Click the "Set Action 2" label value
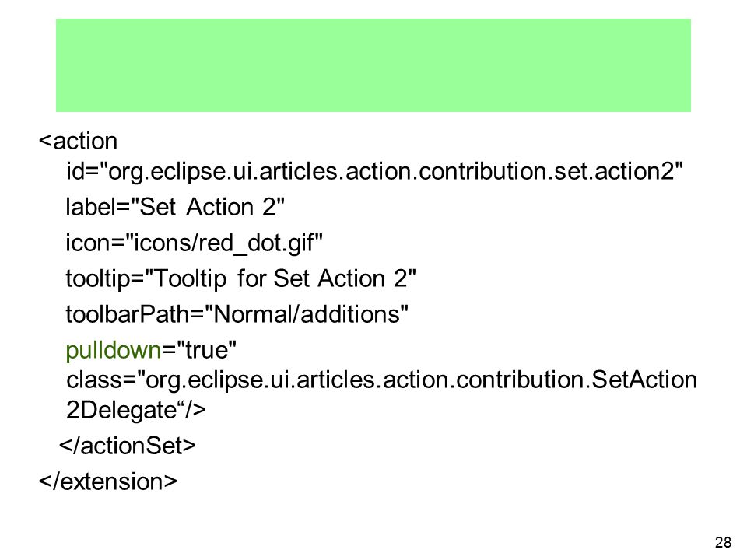747x560 pixels. pyautogui.click(x=207, y=207)
